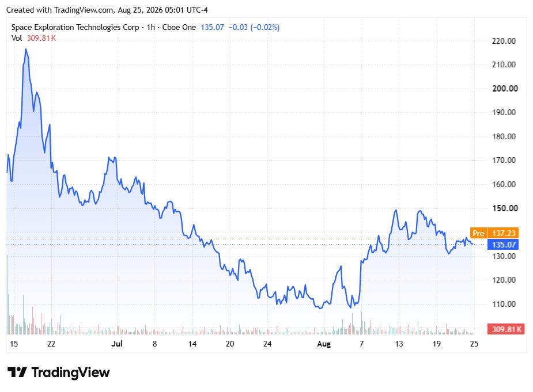Click the red 309.81K volume tag

[x=506, y=329]
